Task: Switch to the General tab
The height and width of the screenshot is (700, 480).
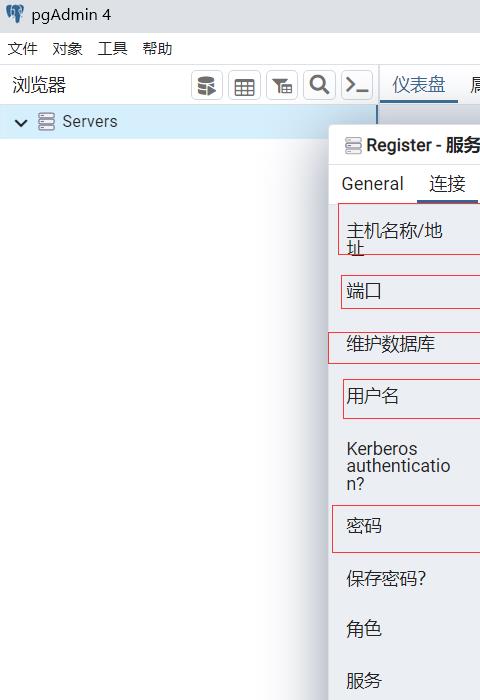Action: point(372,184)
